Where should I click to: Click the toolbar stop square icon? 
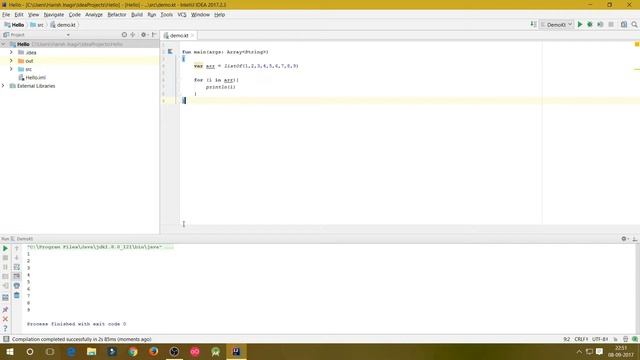(611, 24)
